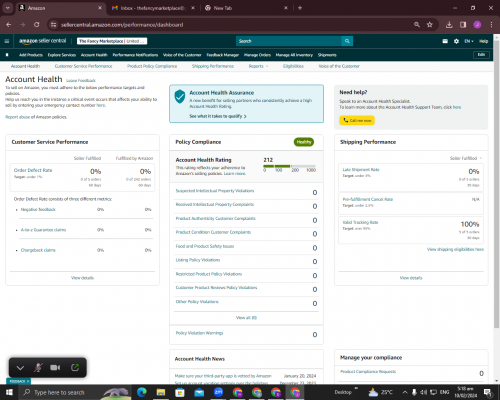
Task: Click the search magnifier button in Seller Central
Action: [347, 41]
